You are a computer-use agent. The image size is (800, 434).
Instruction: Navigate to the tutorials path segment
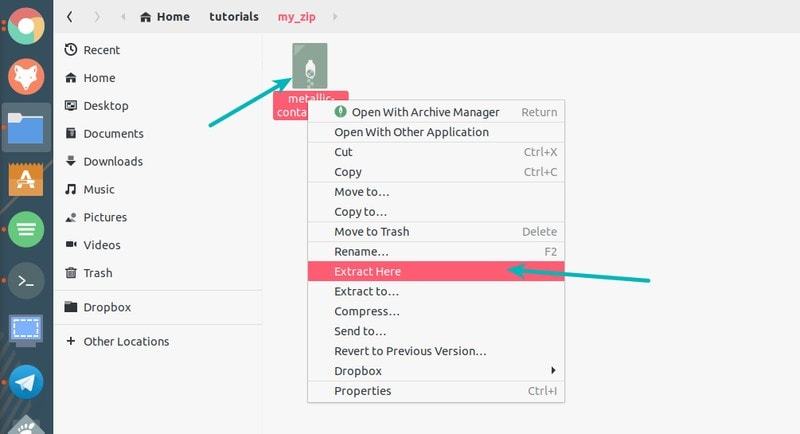[234, 17]
